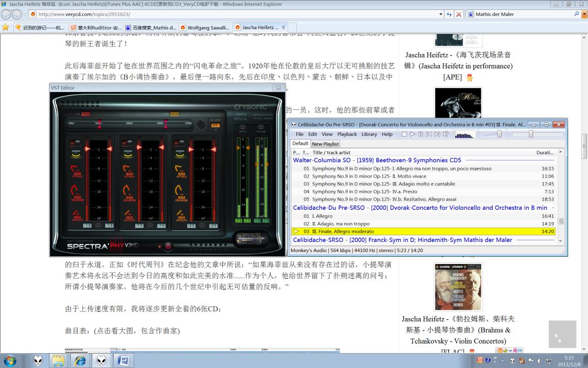588x368 pixels.
Task: Pause the track in foobar2000 toolbar
Action: [x=421, y=134]
